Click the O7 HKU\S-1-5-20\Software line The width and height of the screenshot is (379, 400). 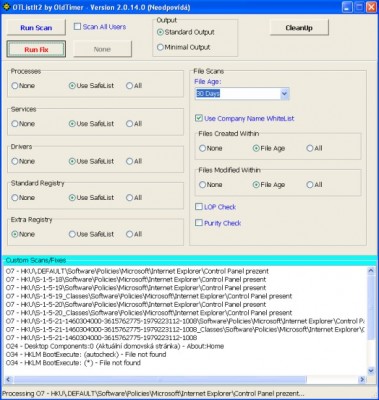coord(136,305)
